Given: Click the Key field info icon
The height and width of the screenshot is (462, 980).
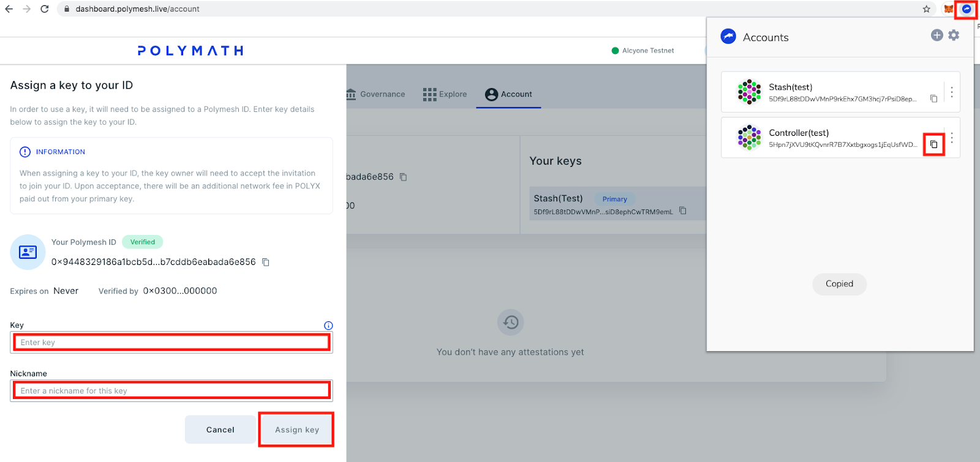Looking at the screenshot, I should 328,326.
